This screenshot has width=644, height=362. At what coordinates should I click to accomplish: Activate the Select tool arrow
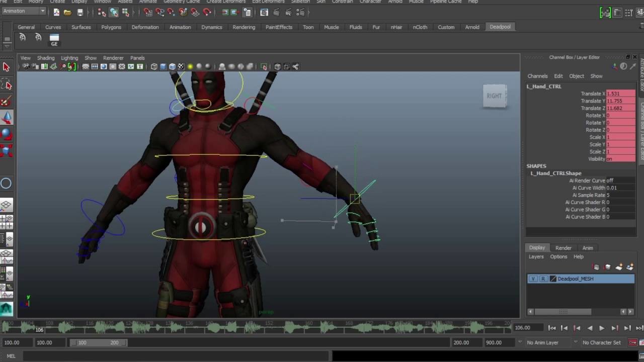coord(7,66)
